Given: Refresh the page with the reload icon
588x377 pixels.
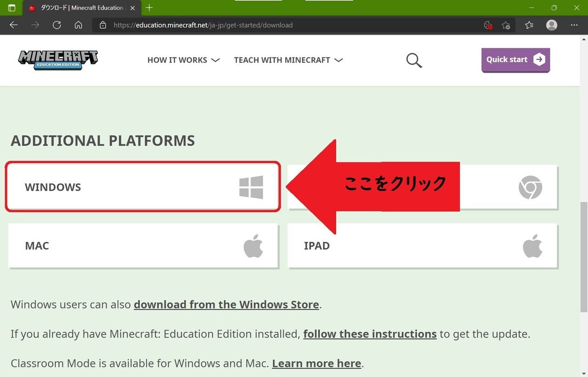Looking at the screenshot, I should (x=57, y=25).
